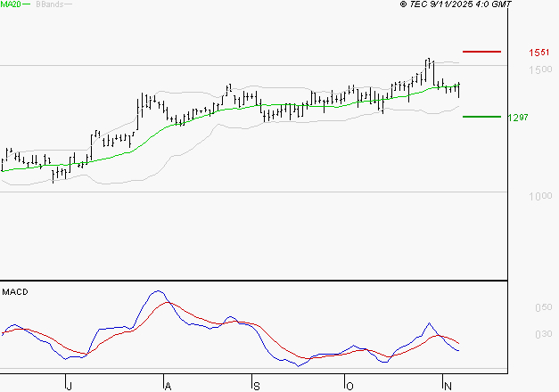Click the 1000 price axis label

[540, 196]
